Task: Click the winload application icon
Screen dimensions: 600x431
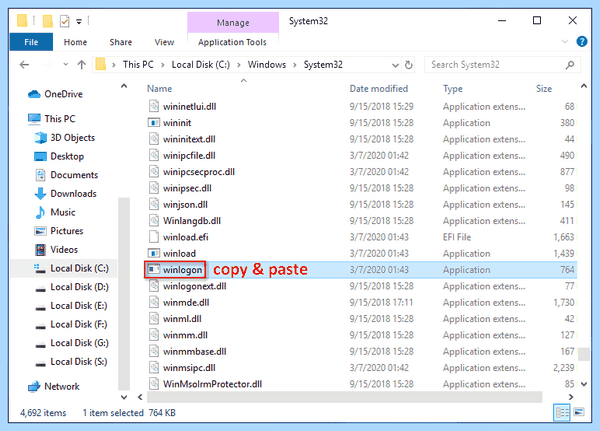Action: (154, 253)
